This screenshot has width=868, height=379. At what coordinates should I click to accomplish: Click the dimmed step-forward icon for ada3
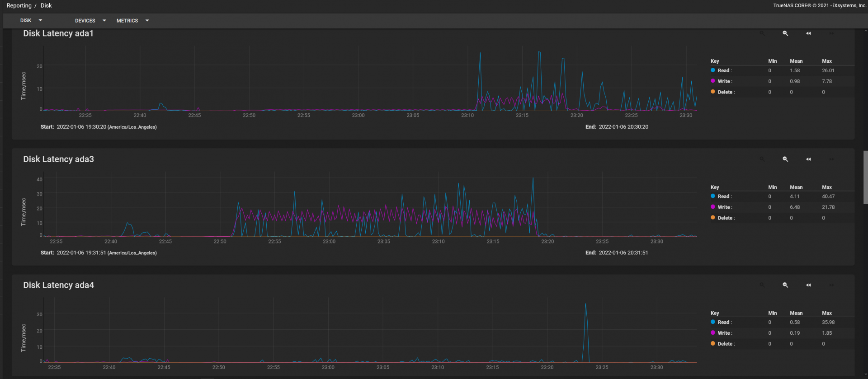point(831,159)
